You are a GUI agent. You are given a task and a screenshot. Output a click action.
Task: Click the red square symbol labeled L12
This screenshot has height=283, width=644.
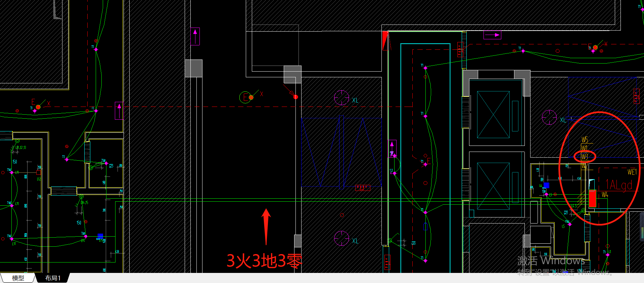click(39, 172)
